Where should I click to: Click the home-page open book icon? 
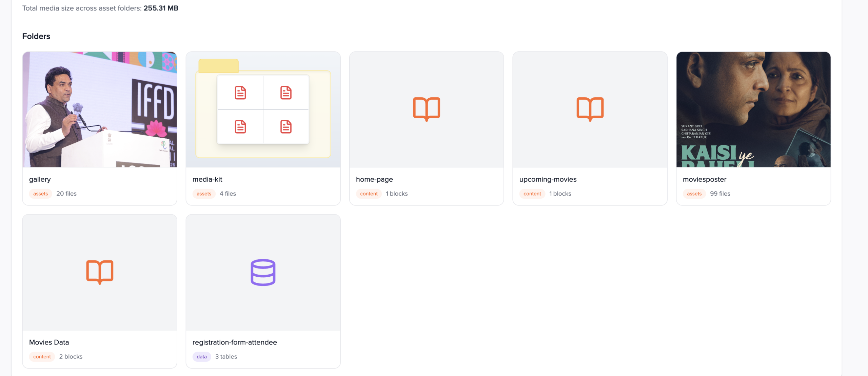click(426, 109)
